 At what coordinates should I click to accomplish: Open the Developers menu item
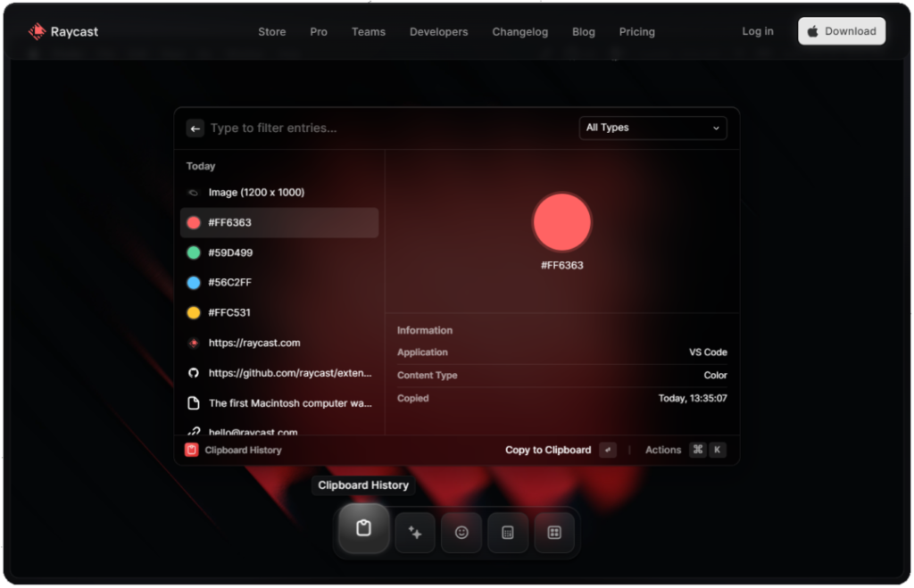coord(438,32)
